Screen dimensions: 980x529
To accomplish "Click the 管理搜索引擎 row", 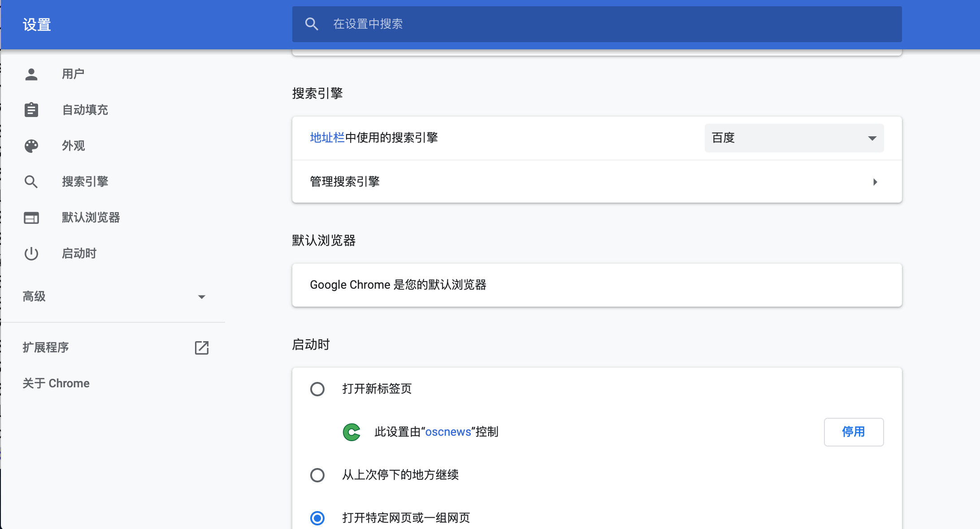I will [597, 182].
